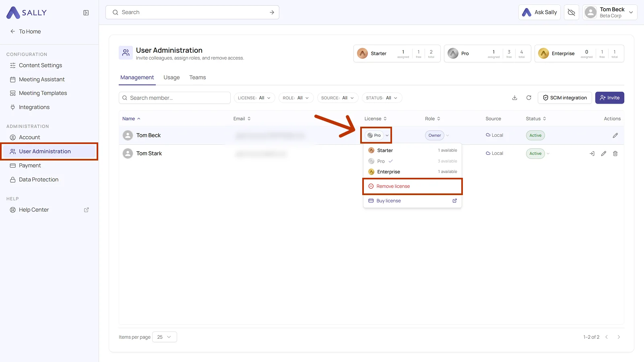
Task: Select Pro license option
Action: coord(413,161)
